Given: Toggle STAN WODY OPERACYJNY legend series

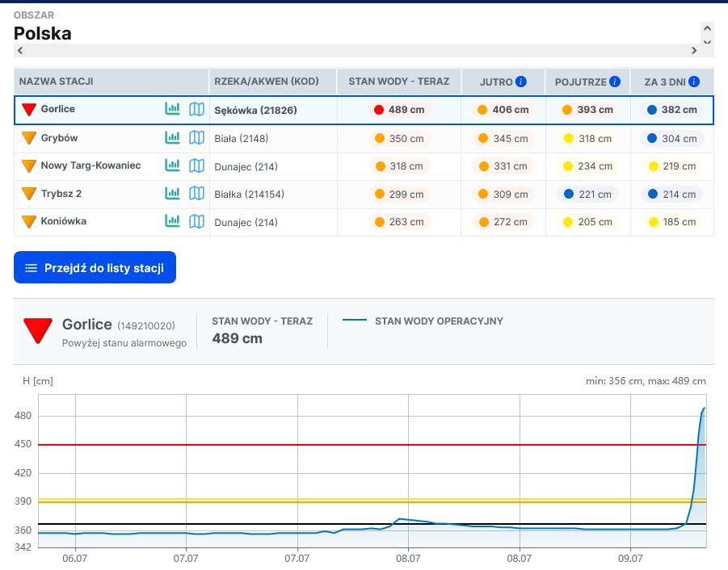Looking at the screenshot, I should pos(423,321).
